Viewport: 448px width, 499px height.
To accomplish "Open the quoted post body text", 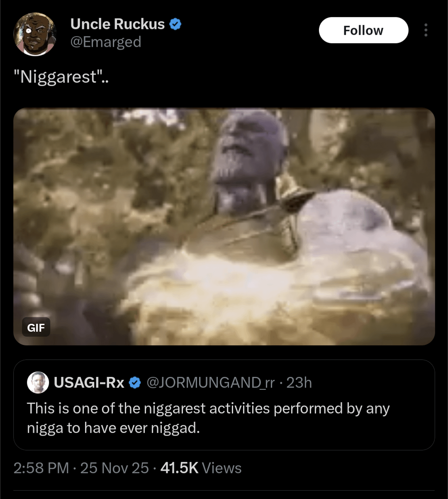I will pyautogui.click(x=207, y=418).
